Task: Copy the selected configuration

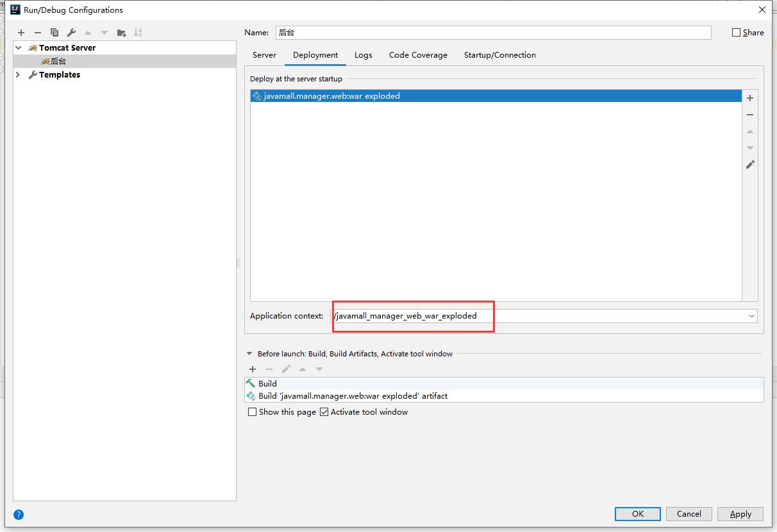Action: tap(54, 33)
